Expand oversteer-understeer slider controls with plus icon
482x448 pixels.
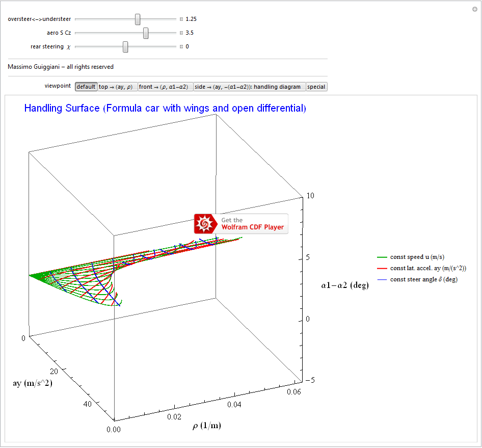(x=181, y=19)
